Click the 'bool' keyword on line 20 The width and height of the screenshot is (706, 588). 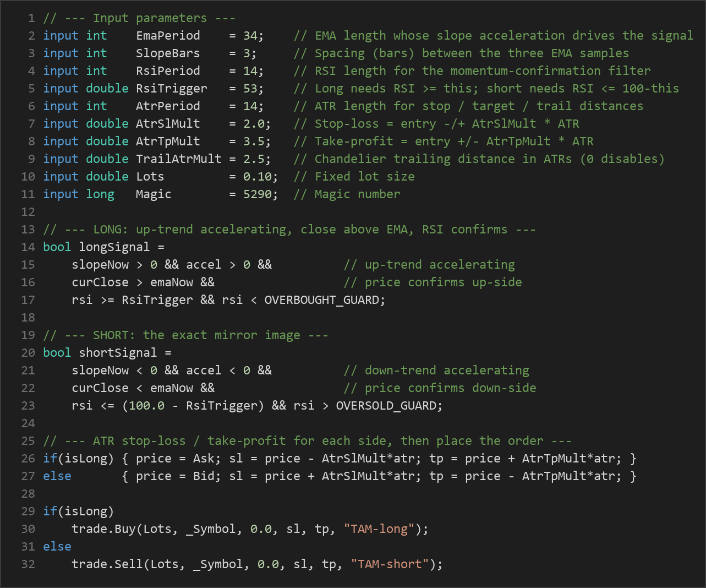tap(57, 353)
